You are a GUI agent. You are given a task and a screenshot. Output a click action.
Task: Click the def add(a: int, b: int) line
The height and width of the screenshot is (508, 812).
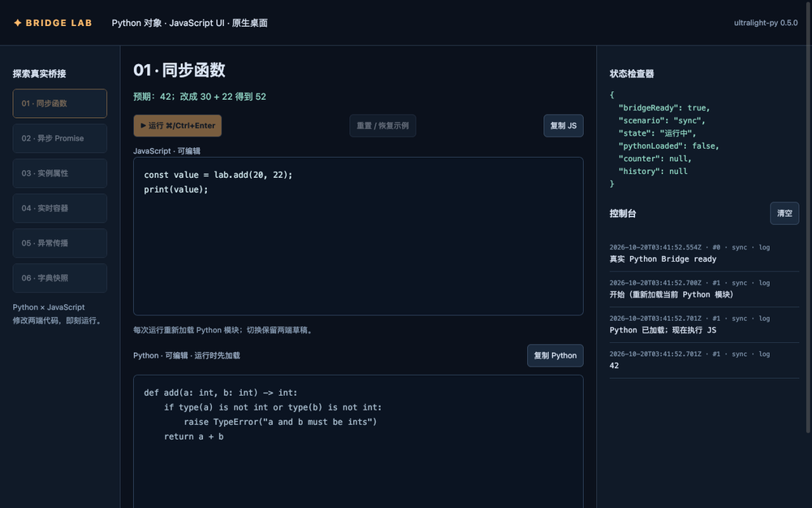click(221, 393)
